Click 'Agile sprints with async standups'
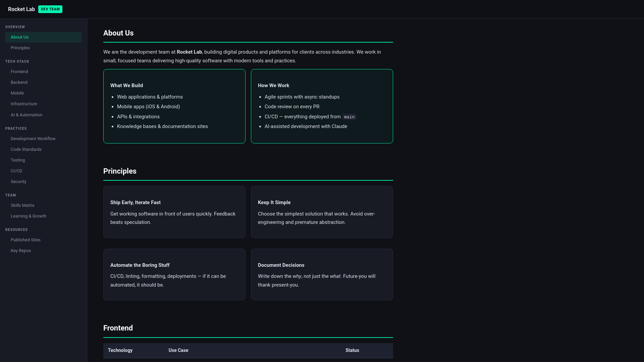 click(302, 97)
